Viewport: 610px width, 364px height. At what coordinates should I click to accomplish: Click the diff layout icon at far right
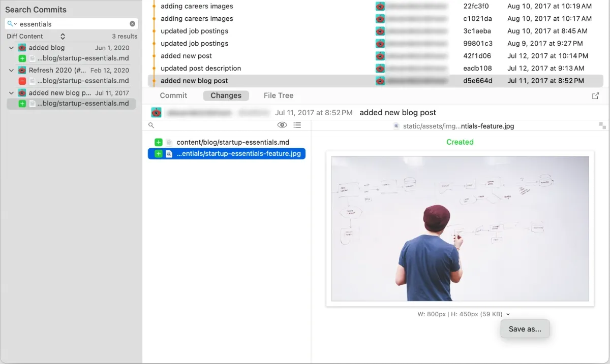click(602, 125)
